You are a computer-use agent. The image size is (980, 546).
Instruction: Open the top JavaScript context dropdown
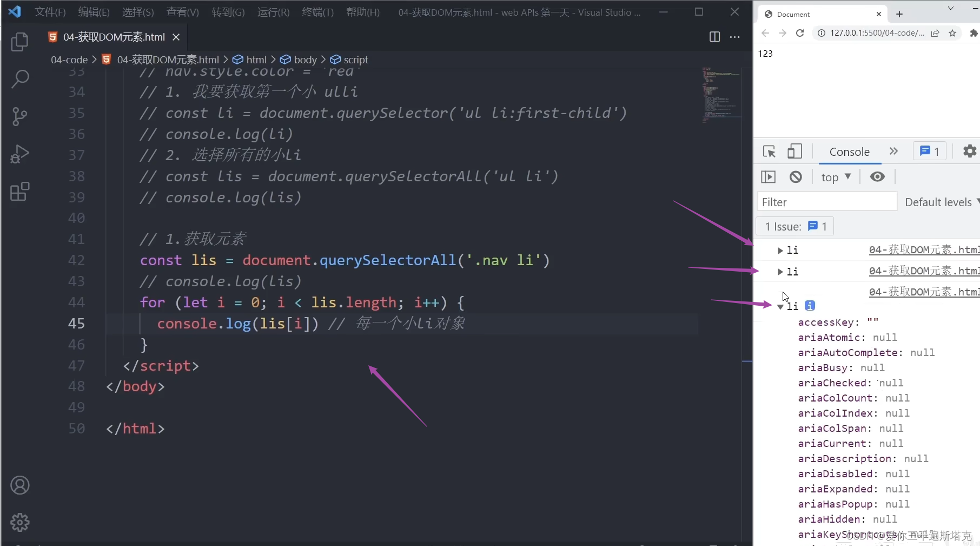click(836, 177)
